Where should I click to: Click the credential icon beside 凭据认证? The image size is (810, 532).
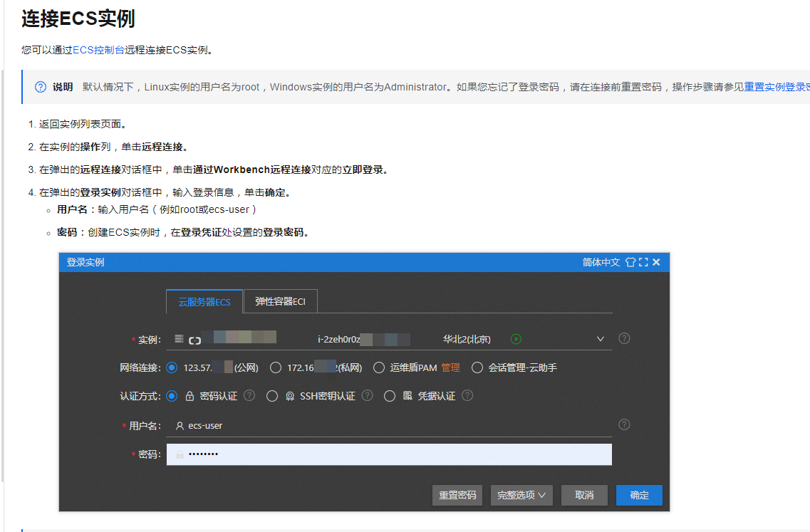click(x=407, y=396)
